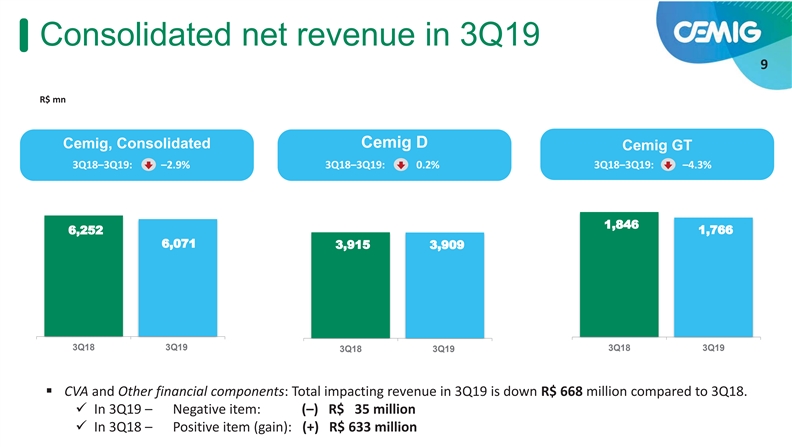Click the red down arrow beside –2.9%
This screenshot has height=447, width=792.
pyautogui.click(x=148, y=165)
